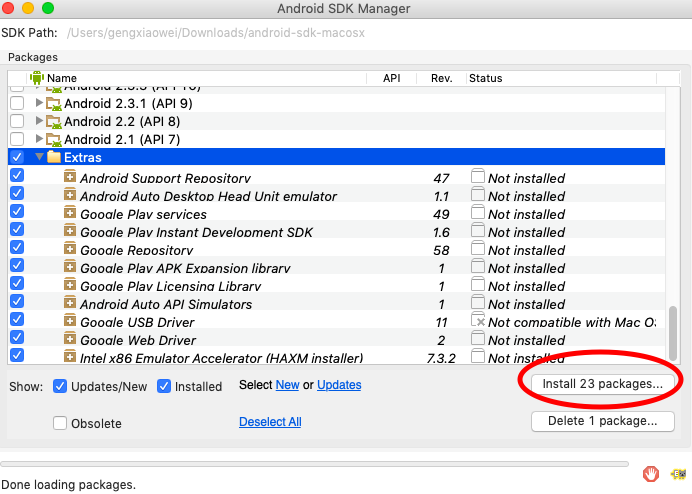Click package icon beside Android Support Repository
Viewport: 692px width, 494px height.
(x=70, y=176)
